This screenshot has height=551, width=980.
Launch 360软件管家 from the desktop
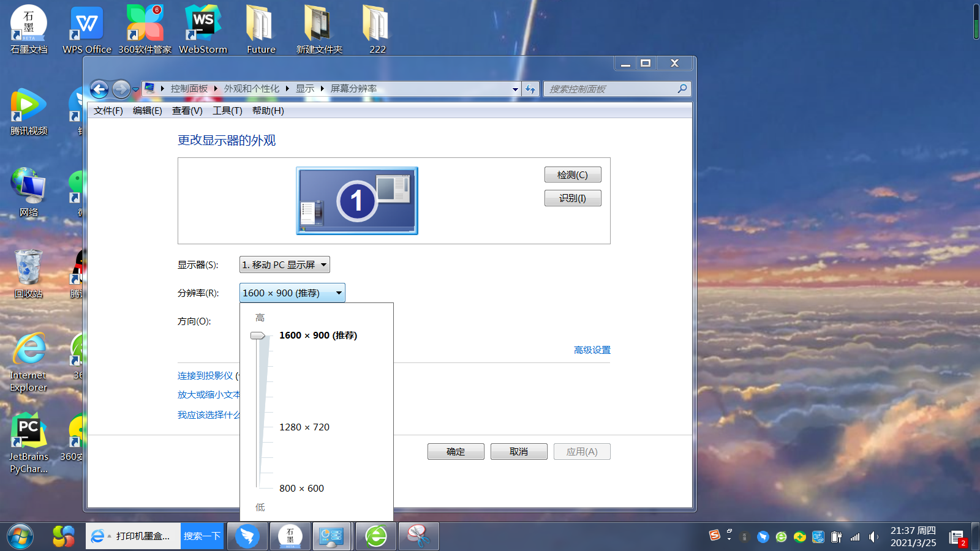tap(145, 29)
